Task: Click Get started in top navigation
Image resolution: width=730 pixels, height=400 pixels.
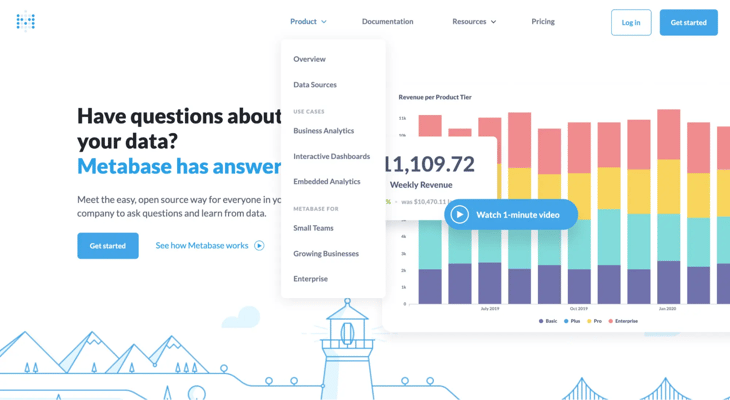Action: click(688, 22)
